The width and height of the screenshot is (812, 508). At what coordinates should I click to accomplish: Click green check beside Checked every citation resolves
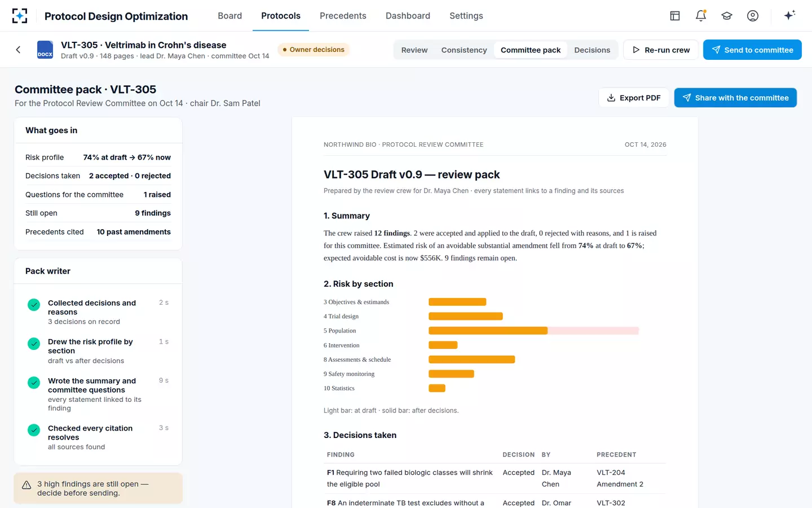tap(34, 430)
